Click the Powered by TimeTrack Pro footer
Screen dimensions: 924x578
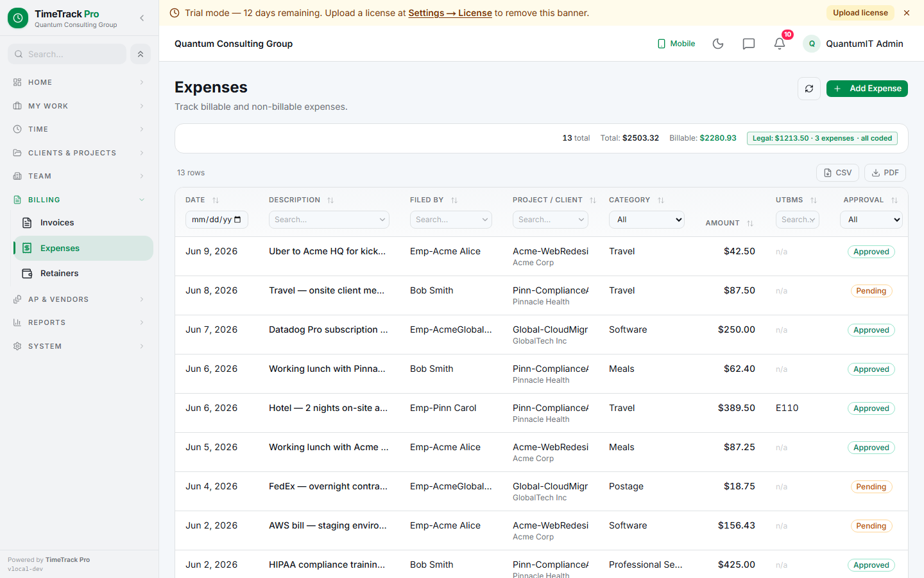click(x=49, y=560)
